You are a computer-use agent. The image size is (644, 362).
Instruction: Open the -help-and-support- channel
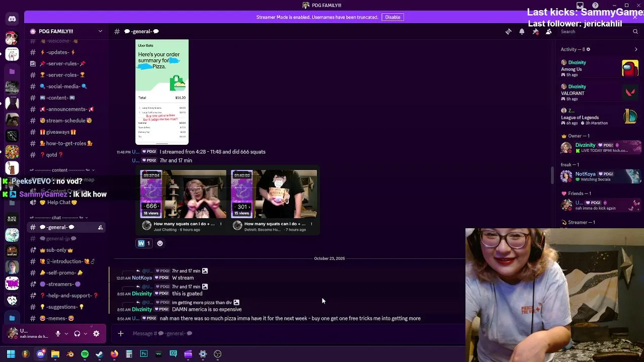(x=66, y=296)
